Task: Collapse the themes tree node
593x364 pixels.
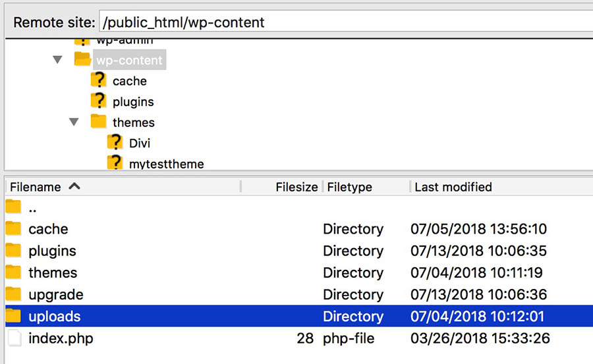Action: pyautogui.click(x=74, y=122)
